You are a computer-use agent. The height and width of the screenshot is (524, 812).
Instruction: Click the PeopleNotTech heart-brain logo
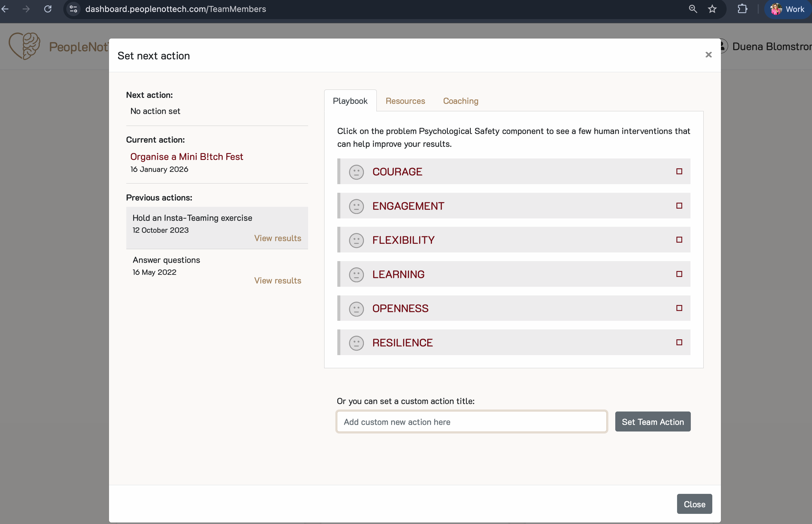click(x=24, y=46)
